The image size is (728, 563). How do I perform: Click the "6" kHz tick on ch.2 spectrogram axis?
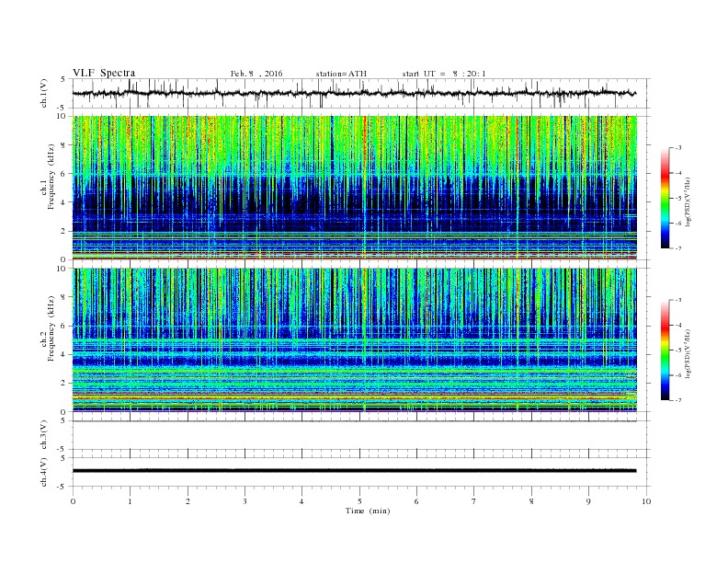tap(63, 326)
